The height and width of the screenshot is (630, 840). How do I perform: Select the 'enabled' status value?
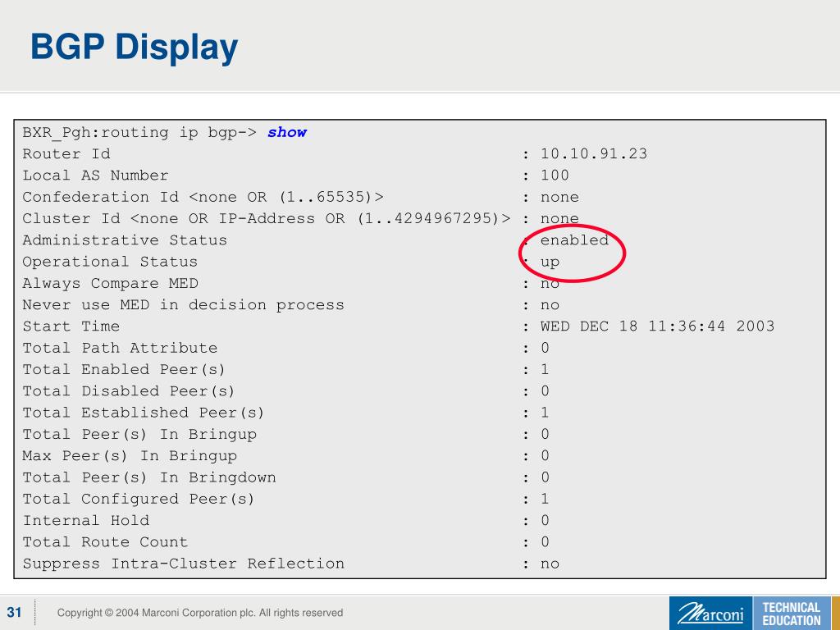pos(574,240)
